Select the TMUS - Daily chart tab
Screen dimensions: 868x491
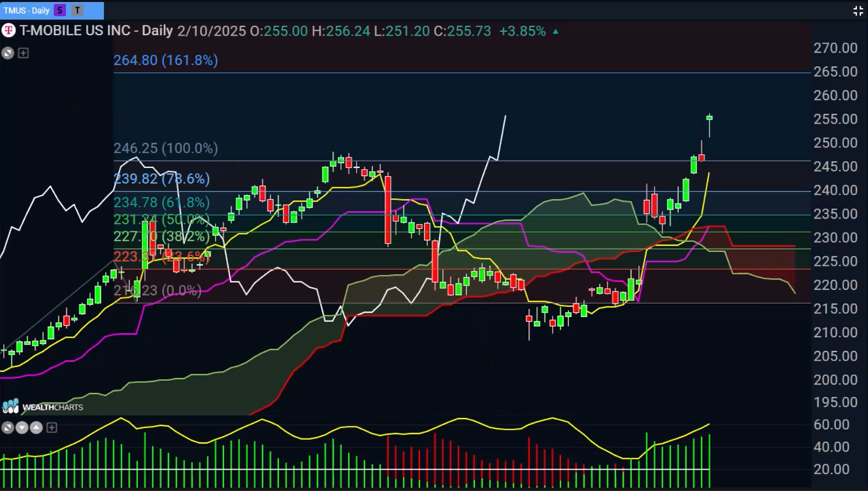(x=51, y=10)
